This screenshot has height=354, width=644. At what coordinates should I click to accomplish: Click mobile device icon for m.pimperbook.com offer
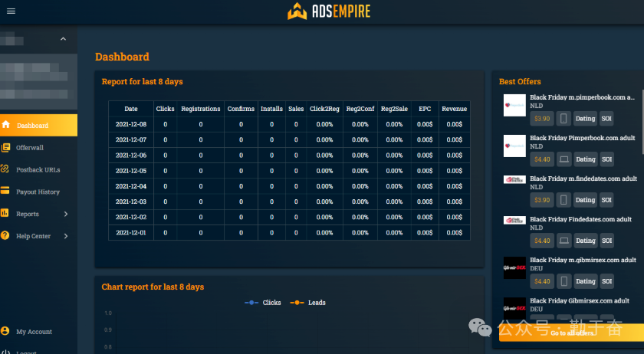563,119
